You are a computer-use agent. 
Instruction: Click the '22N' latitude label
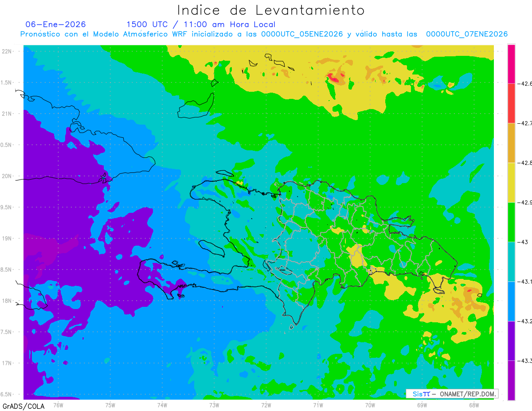[8, 51]
